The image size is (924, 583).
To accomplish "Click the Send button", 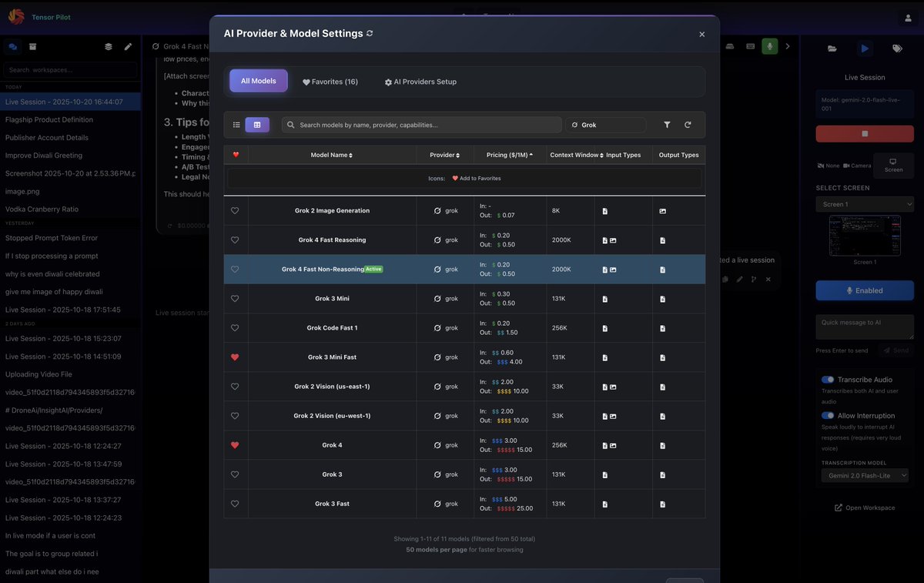I will 896,350.
